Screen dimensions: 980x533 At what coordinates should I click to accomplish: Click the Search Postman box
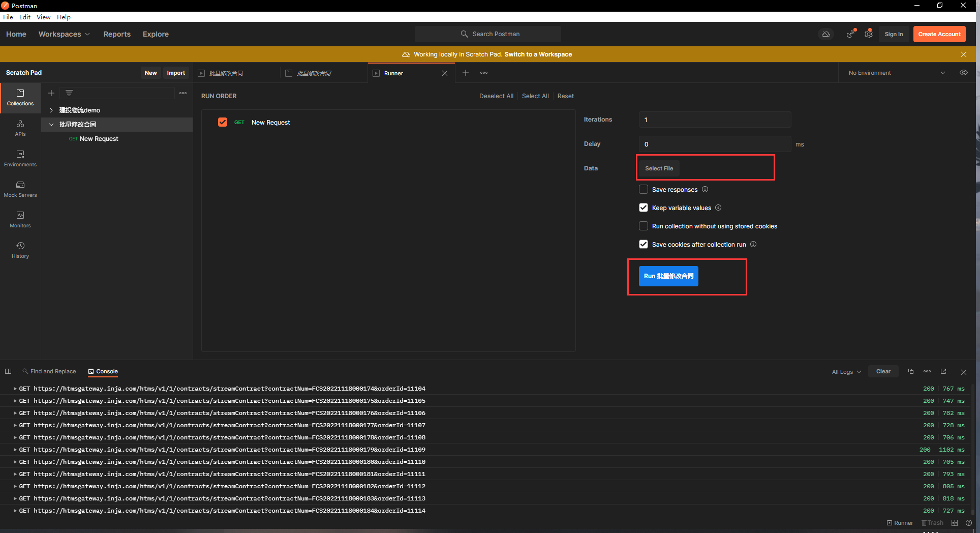[x=488, y=34]
